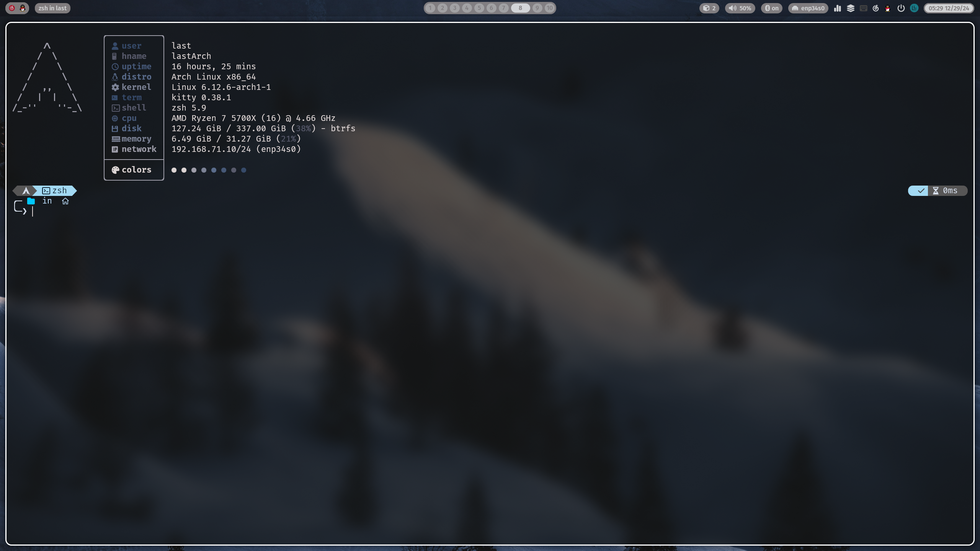
Task: Click the keyboard icon in the tray
Action: coord(864,8)
